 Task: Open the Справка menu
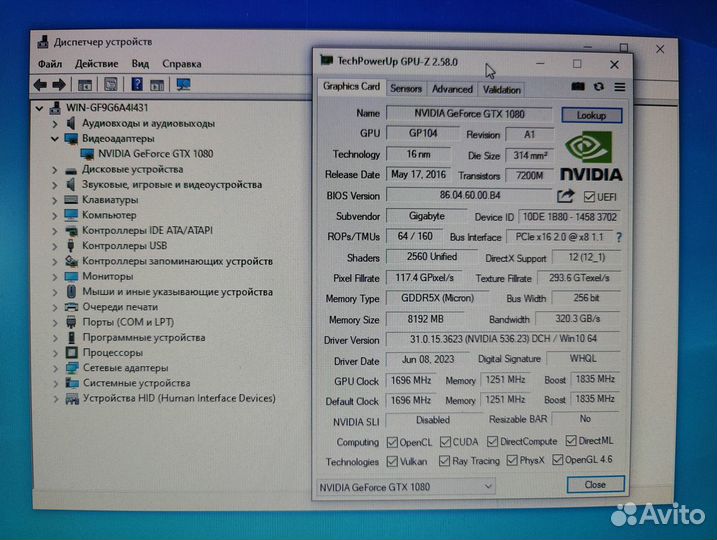point(182,64)
